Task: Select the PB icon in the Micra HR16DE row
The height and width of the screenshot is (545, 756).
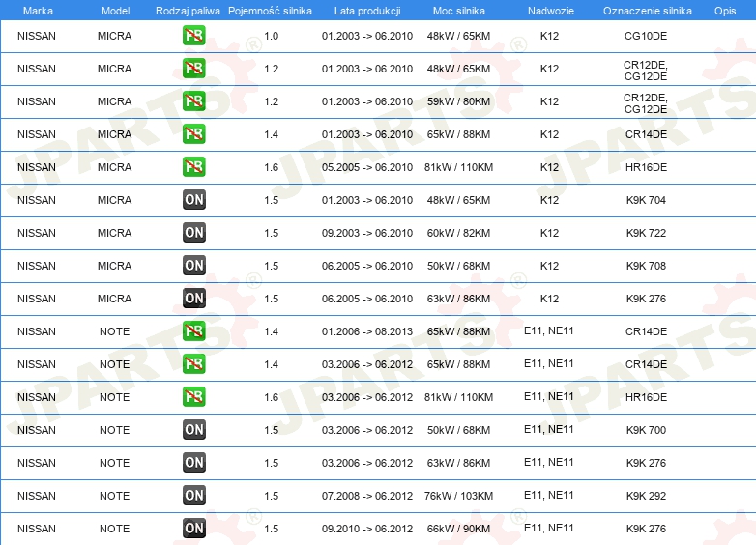Action: (x=193, y=167)
